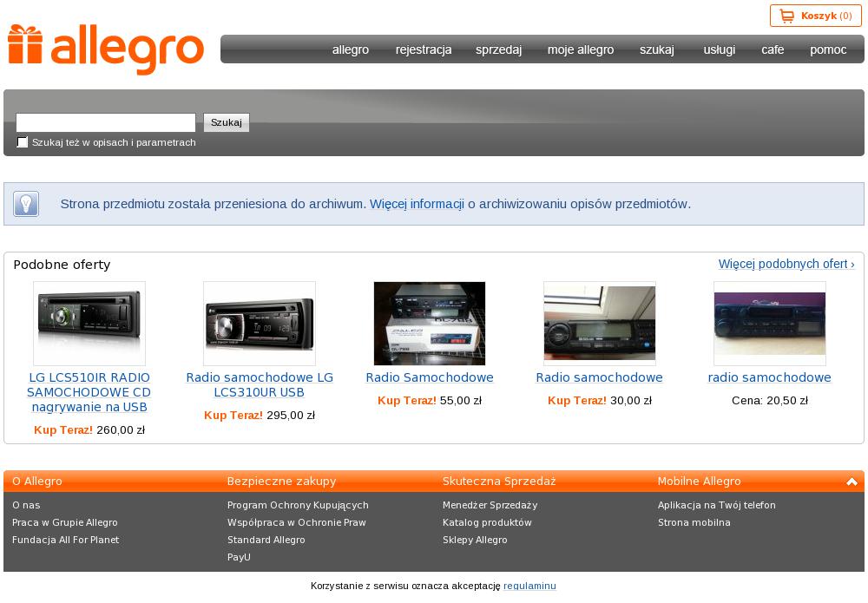Click the Bezpieczne zakupy footer heading
868x603 pixels.
point(282,482)
